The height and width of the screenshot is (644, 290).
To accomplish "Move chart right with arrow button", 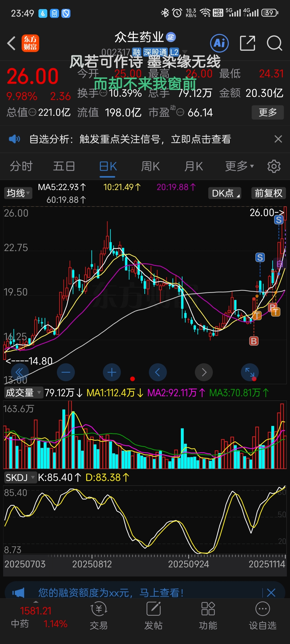I will click(x=204, y=372).
